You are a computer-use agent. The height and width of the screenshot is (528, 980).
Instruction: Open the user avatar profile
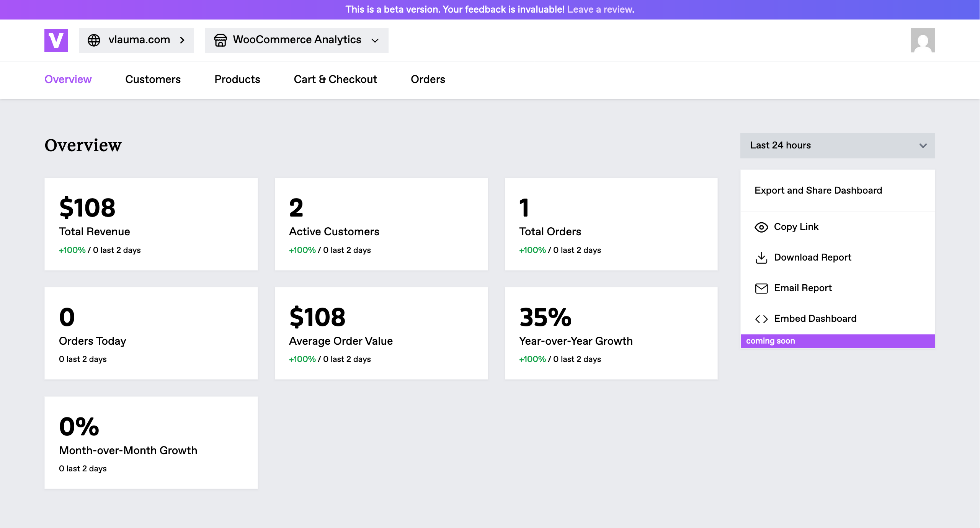[923, 40]
